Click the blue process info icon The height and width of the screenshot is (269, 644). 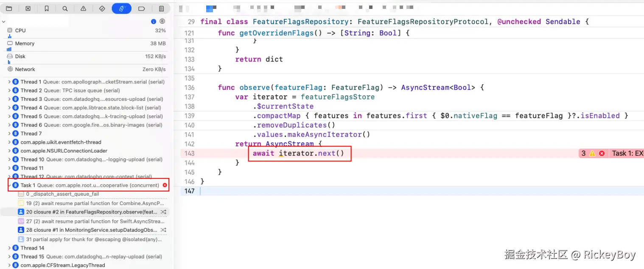click(154, 22)
